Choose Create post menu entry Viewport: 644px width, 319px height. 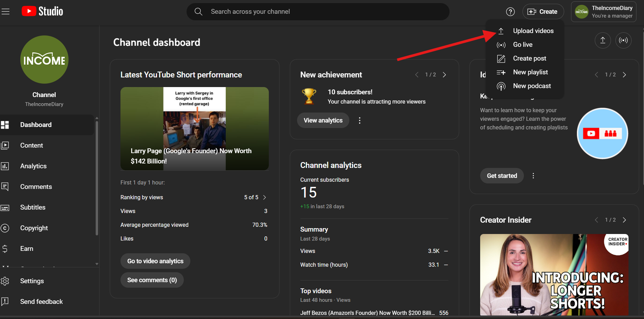(525, 59)
